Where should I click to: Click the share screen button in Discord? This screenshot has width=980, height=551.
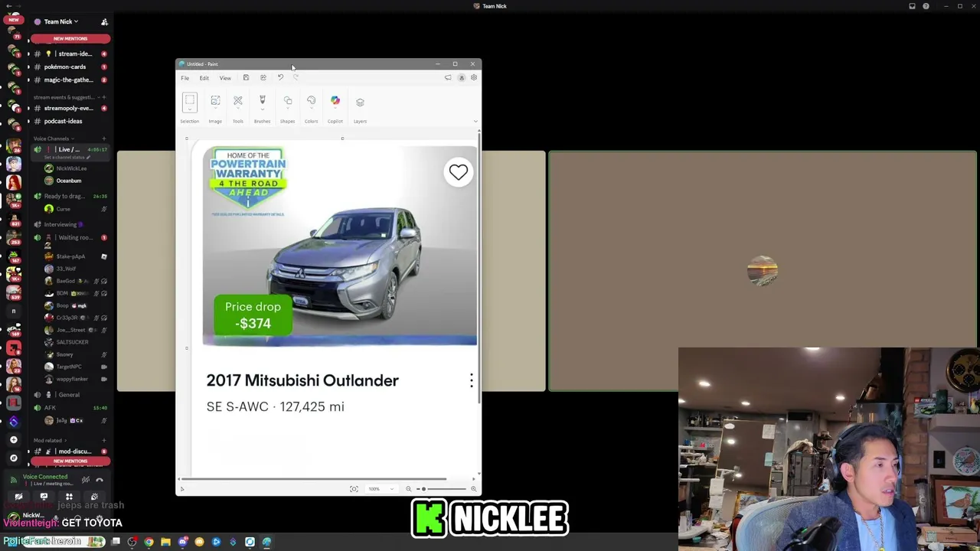pos(44,497)
